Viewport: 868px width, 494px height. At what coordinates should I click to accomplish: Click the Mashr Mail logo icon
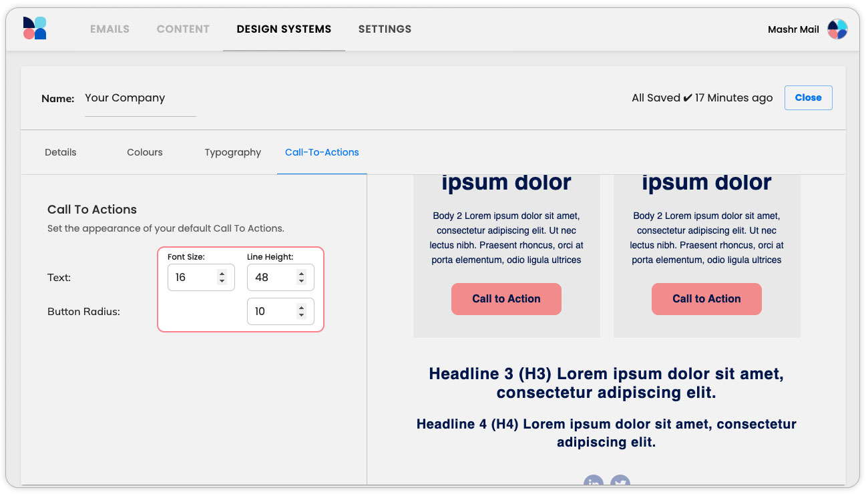(x=35, y=29)
